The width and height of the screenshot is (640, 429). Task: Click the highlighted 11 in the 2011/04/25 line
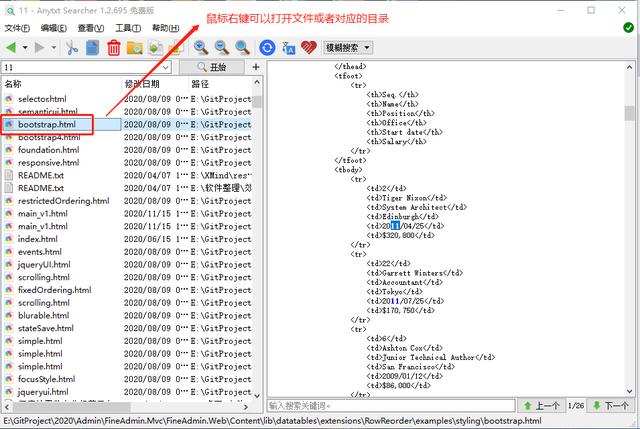(x=395, y=226)
